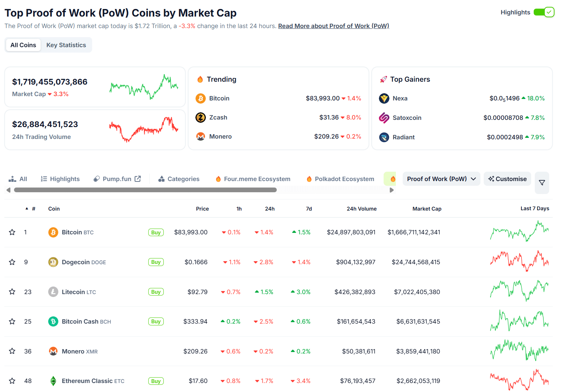
Task: Star the Ethereum Classic row
Action: pyautogui.click(x=12, y=381)
